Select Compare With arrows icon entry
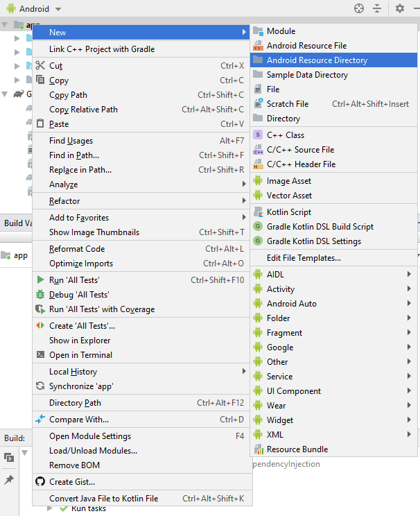This screenshot has height=516, width=420. pyautogui.click(x=78, y=420)
